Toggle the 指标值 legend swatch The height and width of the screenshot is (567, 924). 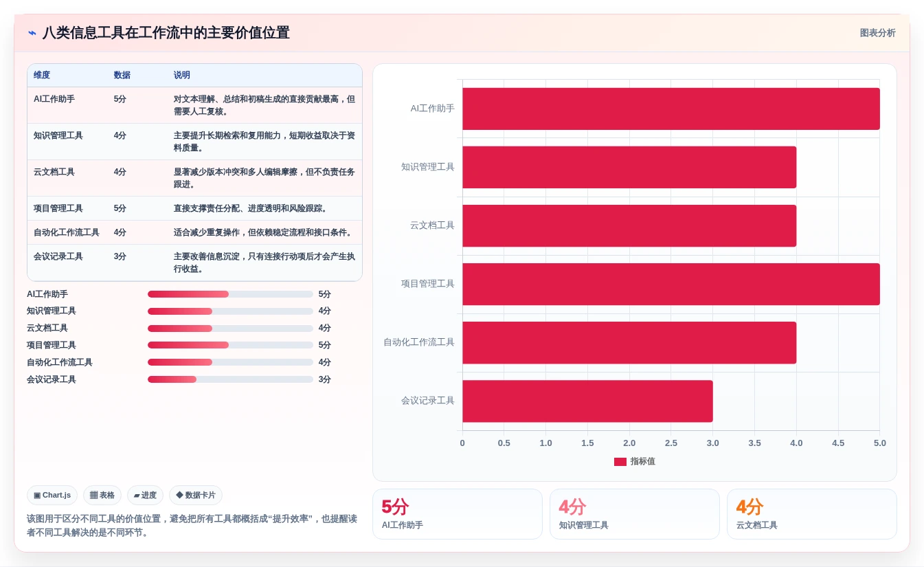(620, 462)
